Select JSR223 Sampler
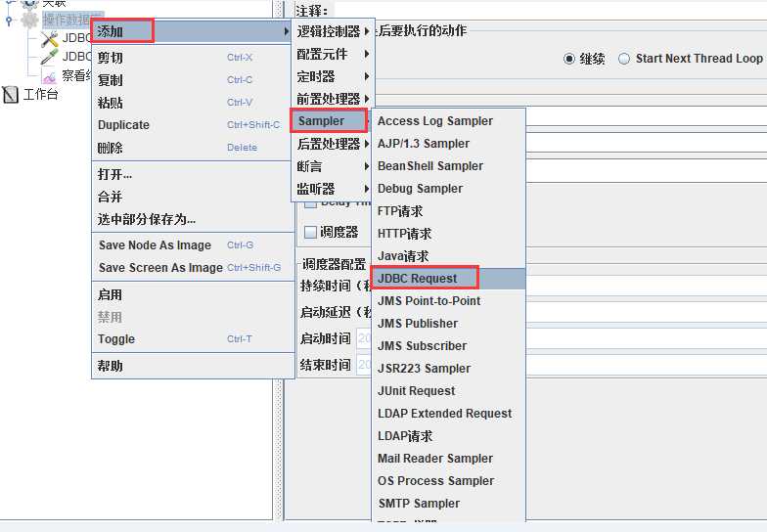767x532 pixels. pyautogui.click(x=448, y=368)
